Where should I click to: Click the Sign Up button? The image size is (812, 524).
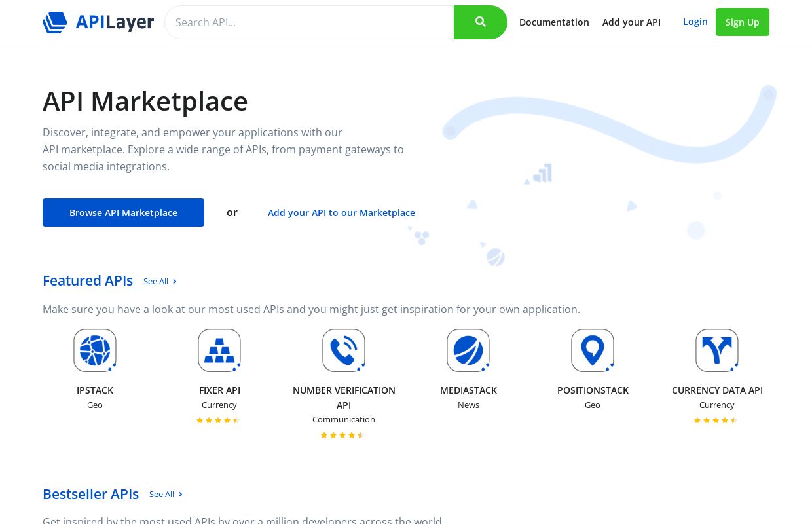coord(743,22)
